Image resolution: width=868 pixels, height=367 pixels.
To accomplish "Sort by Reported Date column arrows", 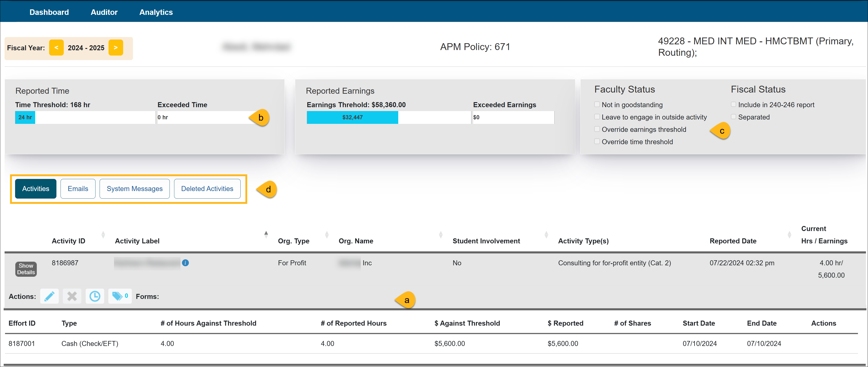I will (x=789, y=234).
